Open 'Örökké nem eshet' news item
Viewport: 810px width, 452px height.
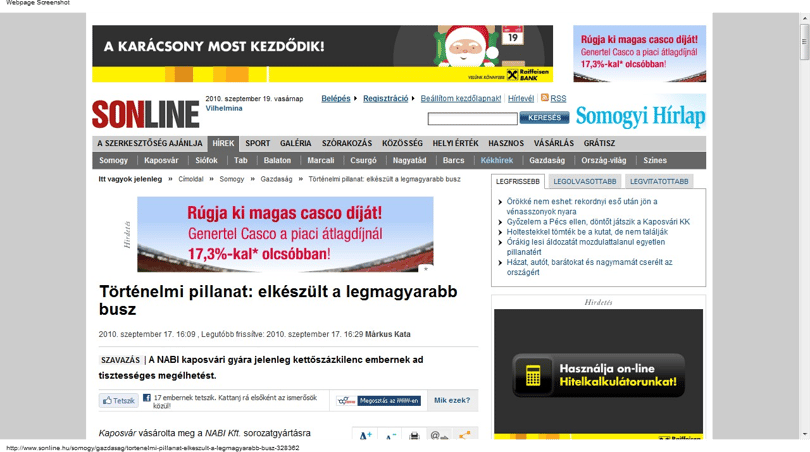[x=582, y=207]
